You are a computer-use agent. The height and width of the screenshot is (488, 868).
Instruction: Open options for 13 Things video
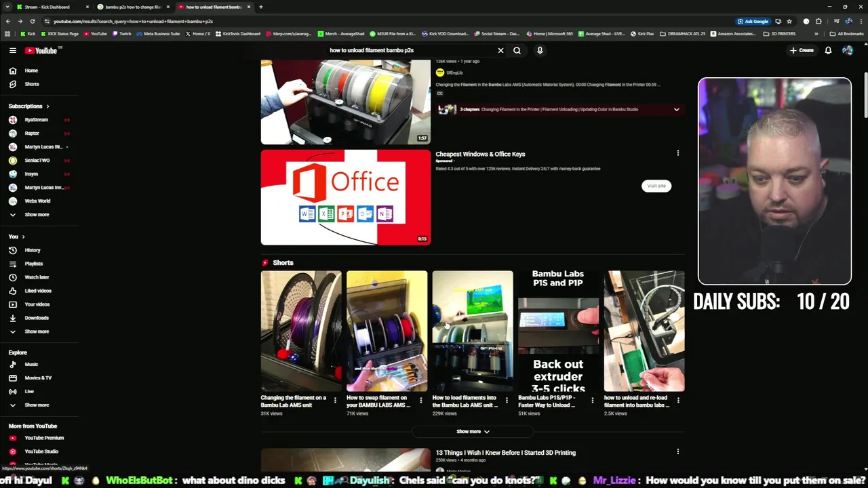pos(677,451)
